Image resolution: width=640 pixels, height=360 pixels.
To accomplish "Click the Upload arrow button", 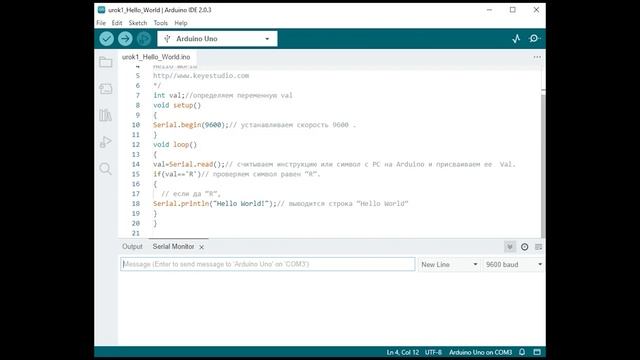I will click(125, 39).
